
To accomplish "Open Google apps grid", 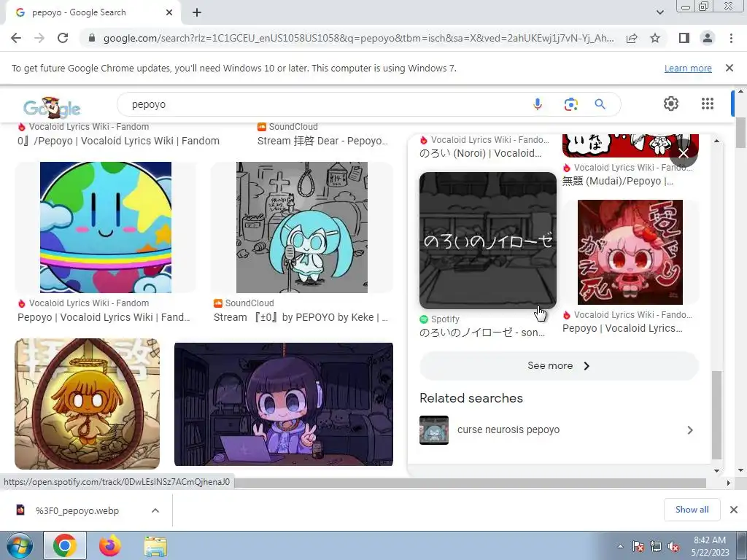I will [x=708, y=104].
